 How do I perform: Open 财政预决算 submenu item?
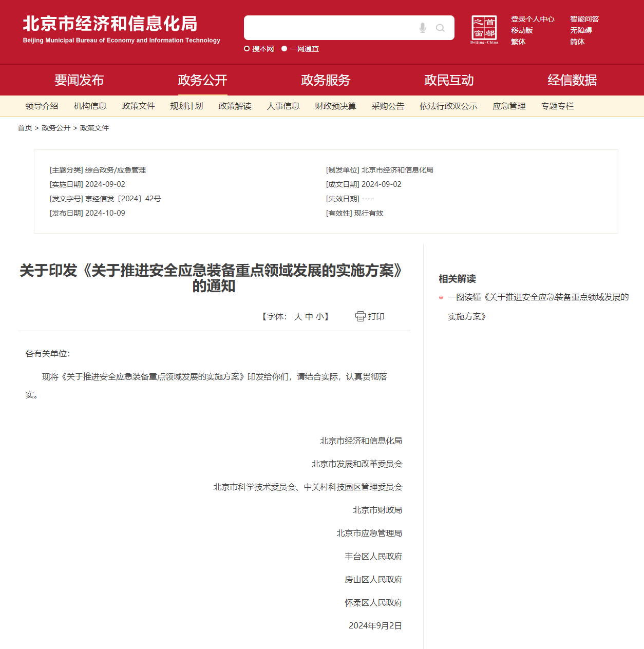pyautogui.click(x=335, y=106)
